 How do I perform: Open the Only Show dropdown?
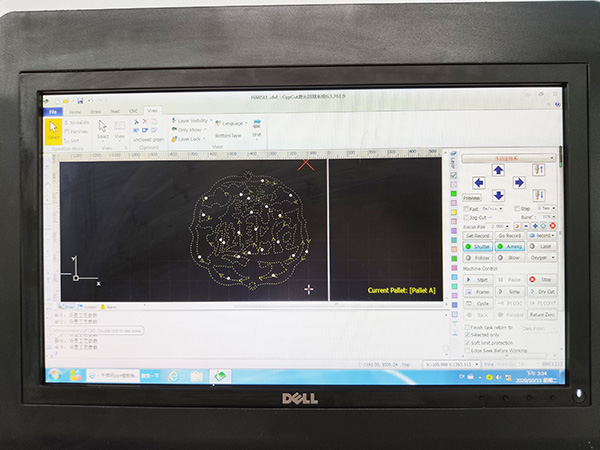tap(190, 130)
